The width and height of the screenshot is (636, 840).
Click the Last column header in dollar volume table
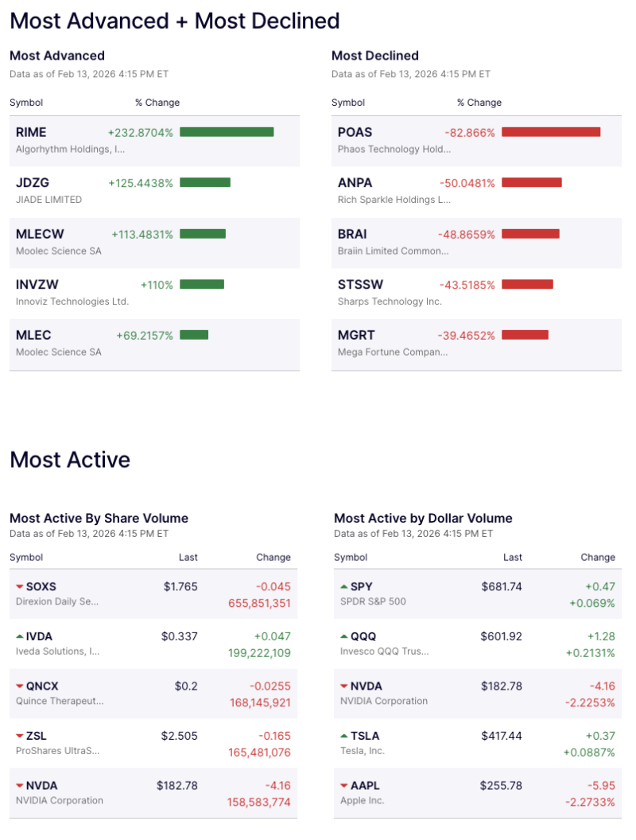click(x=513, y=558)
